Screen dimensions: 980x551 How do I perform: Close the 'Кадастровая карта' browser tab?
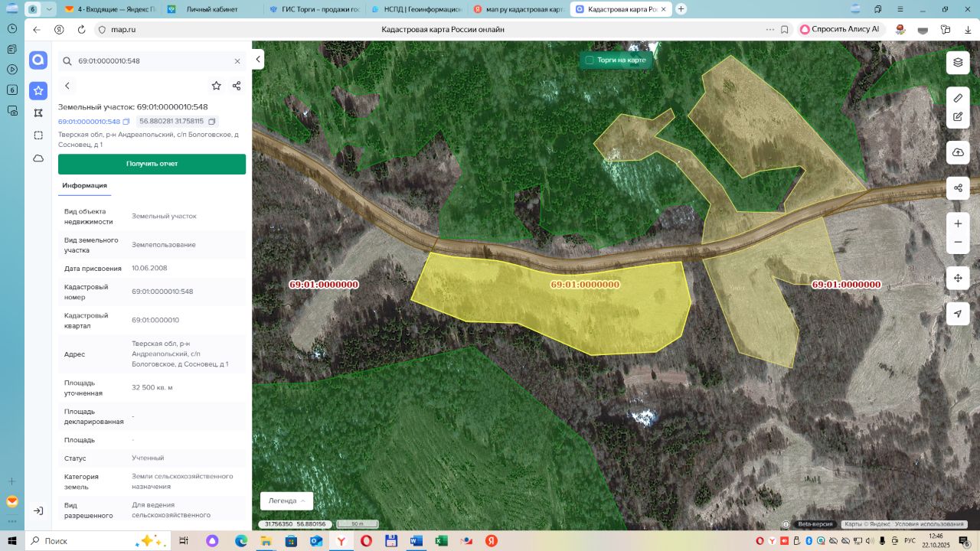(662, 9)
